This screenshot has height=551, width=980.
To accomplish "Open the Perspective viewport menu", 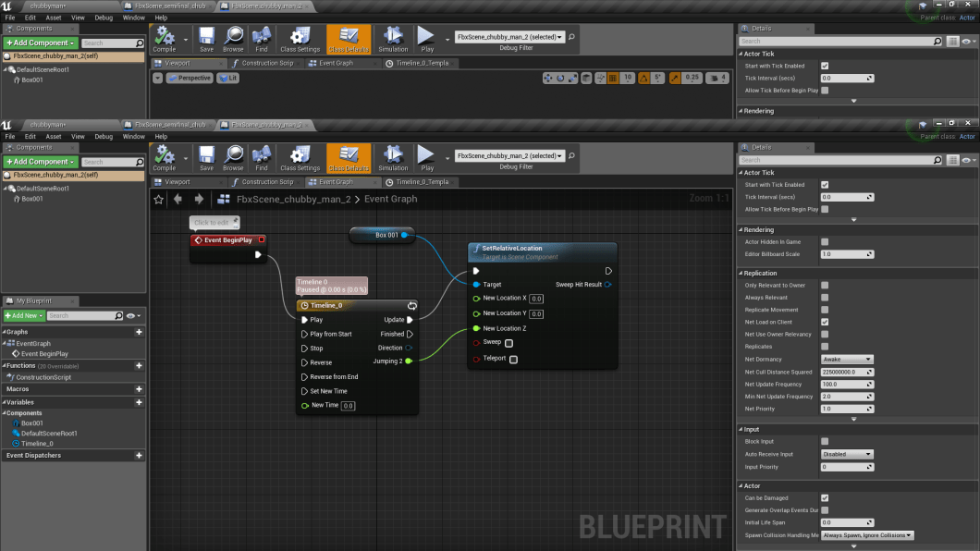I will (190, 79).
